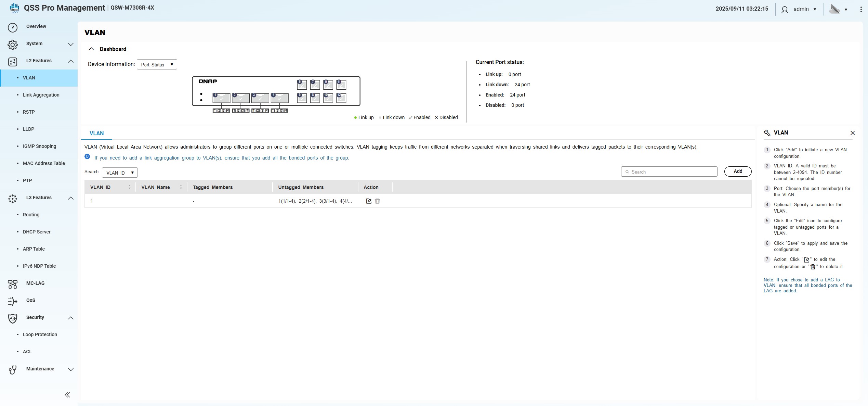Viewport: 868px width, 406px height.
Task: Select port 1 on the switch diagram
Action: pyautogui.click(x=221, y=98)
